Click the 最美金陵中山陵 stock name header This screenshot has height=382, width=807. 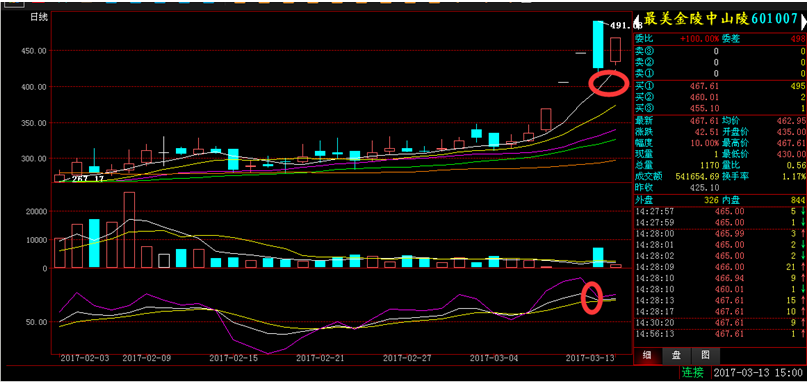(x=697, y=19)
